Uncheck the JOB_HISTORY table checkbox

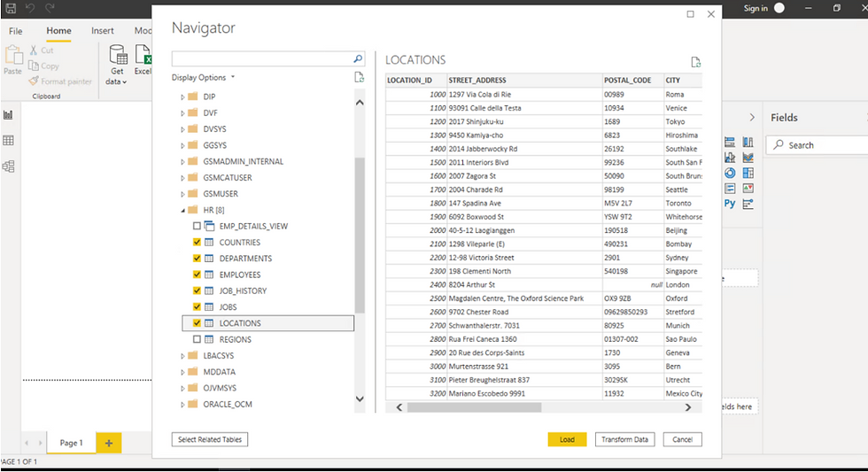(x=197, y=290)
